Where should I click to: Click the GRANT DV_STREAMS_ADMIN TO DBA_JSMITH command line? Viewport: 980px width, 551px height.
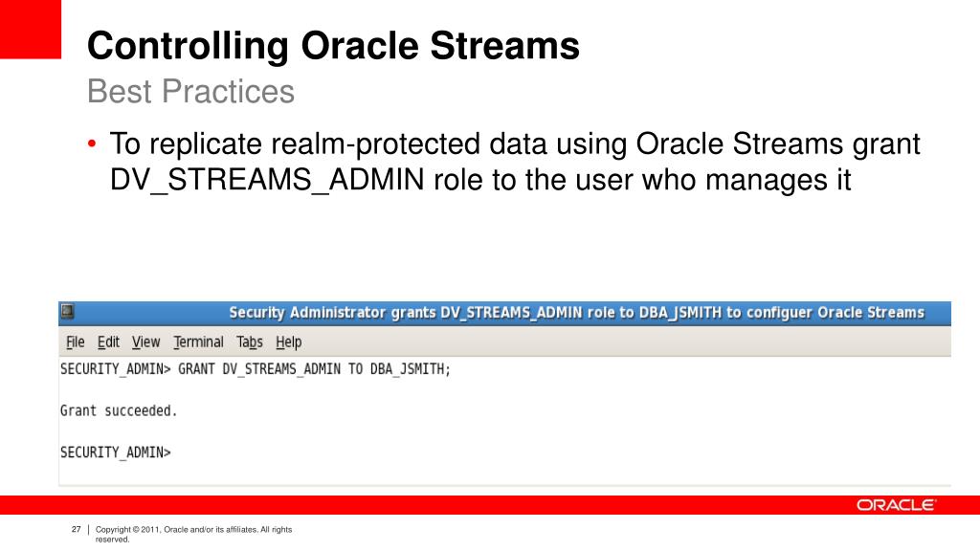click(255, 369)
